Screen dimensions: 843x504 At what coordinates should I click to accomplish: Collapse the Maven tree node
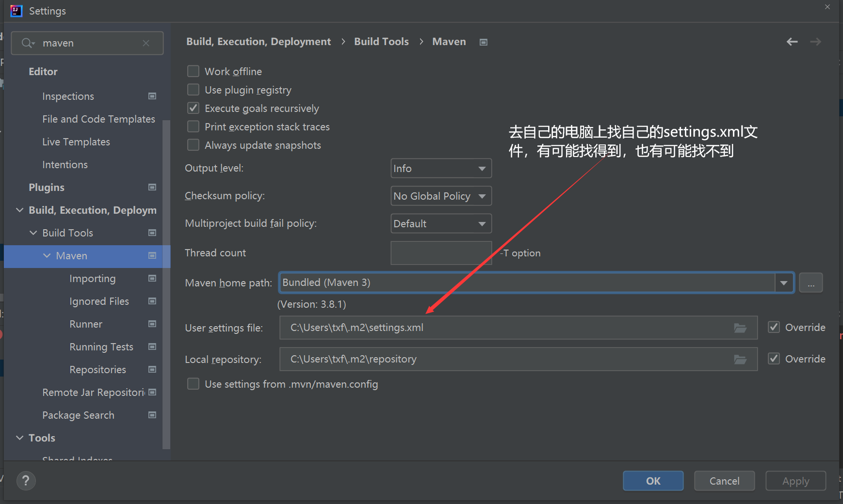(x=47, y=255)
